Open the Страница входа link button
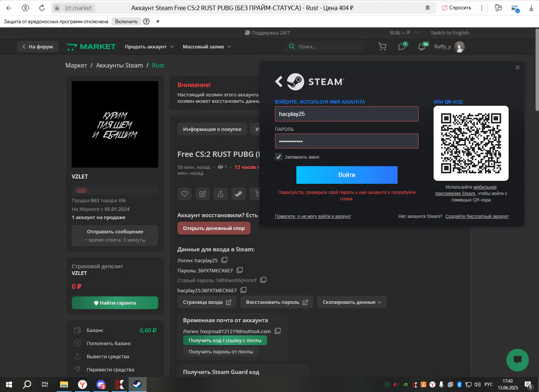 pyautogui.click(x=207, y=302)
